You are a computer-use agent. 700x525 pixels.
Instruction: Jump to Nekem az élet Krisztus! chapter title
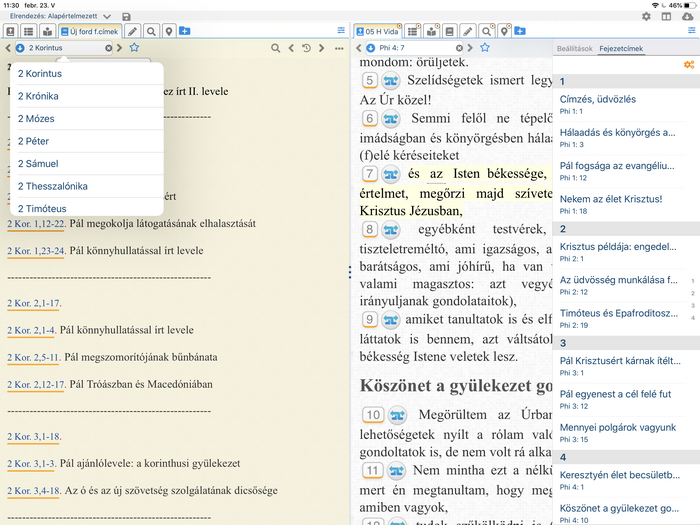[611, 199]
